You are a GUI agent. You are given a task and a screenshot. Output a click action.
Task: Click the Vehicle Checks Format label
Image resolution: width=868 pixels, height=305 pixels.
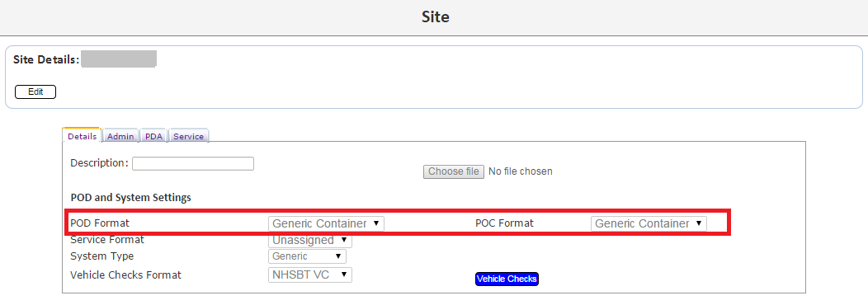tap(125, 274)
